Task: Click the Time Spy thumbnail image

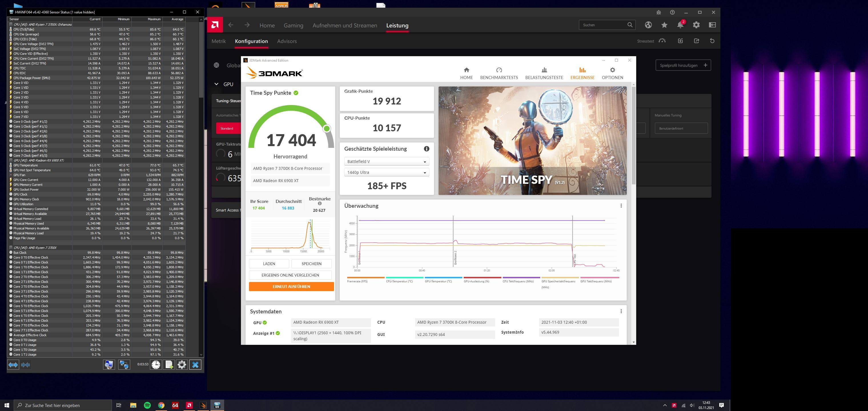Action: [533, 140]
